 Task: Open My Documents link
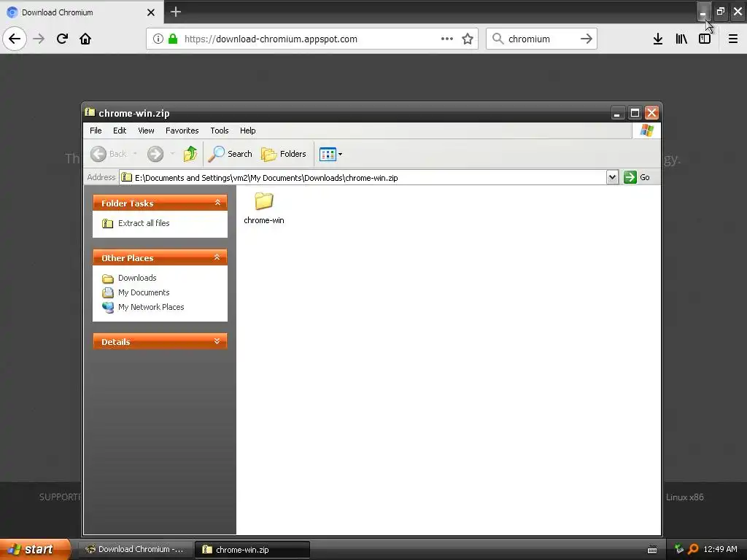coord(144,292)
